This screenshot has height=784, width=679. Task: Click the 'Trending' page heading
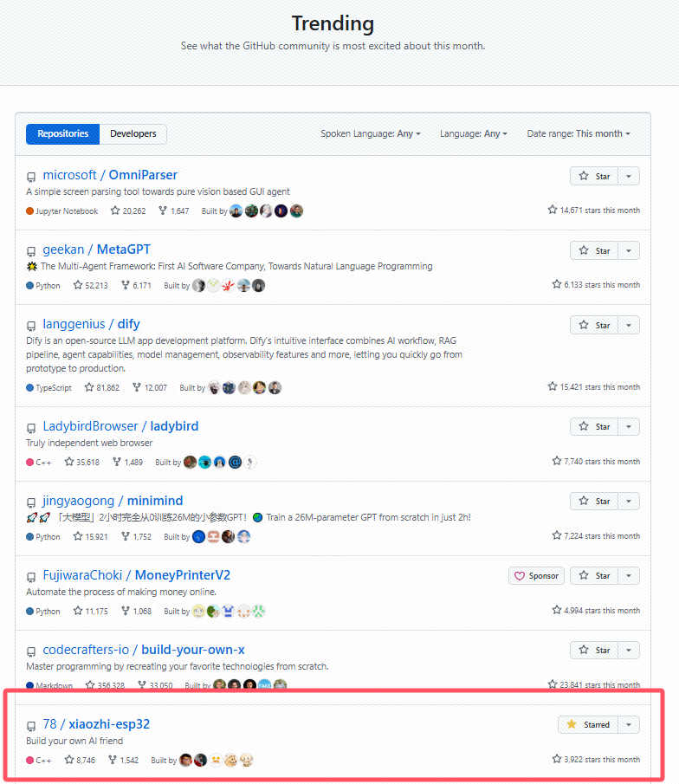click(x=333, y=23)
